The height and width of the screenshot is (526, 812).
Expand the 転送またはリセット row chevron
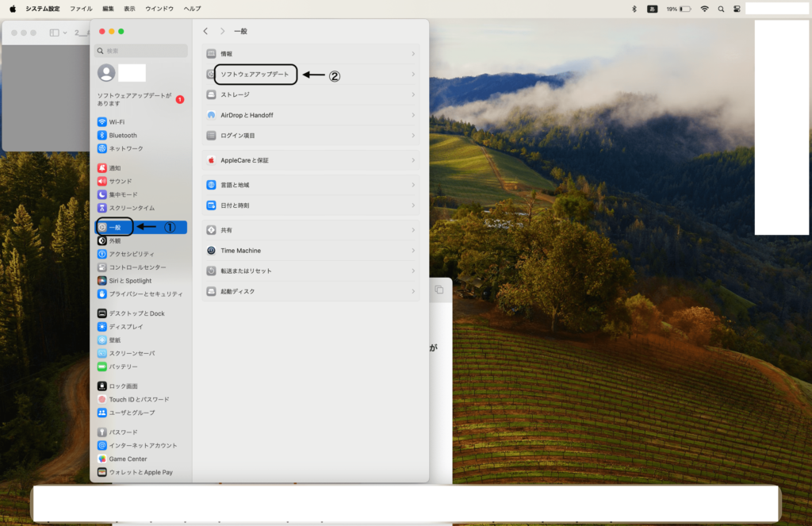tap(413, 271)
